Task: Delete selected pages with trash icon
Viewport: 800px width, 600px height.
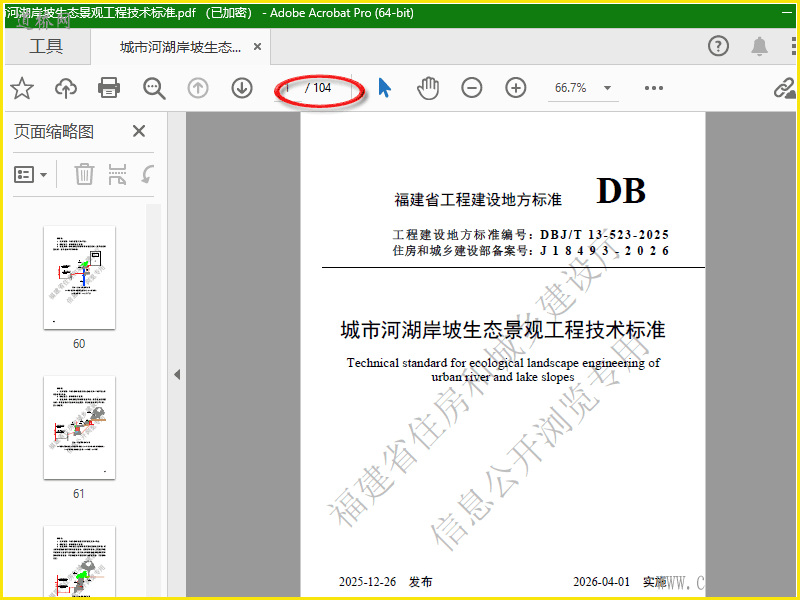Action: tap(84, 174)
